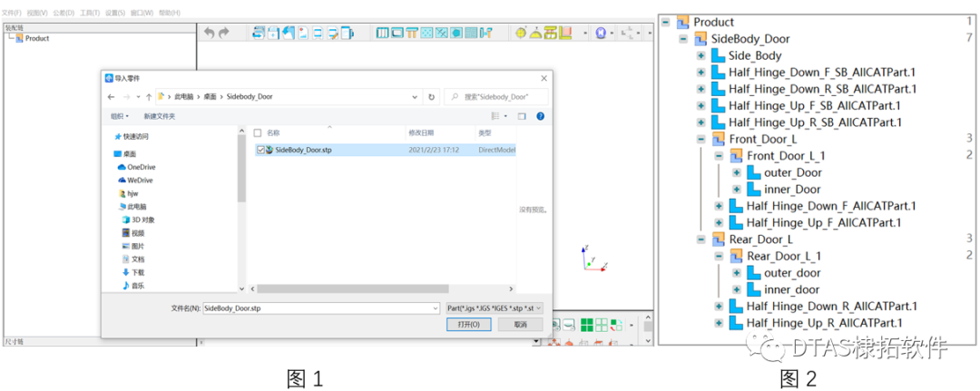Viewport: 980px width, 391px height.
Task: Tick the select-all checkbox beside 名称
Action: (x=257, y=133)
